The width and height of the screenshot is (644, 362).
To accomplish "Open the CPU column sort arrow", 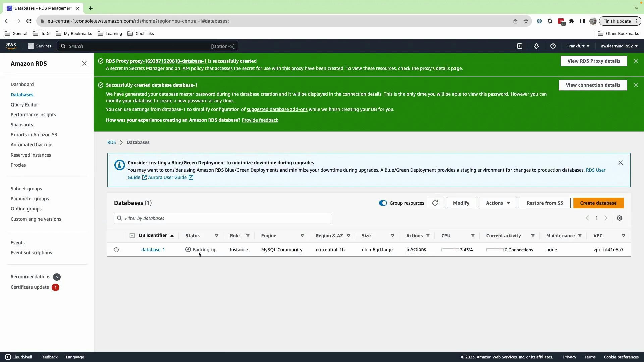I will tap(473, 236).
